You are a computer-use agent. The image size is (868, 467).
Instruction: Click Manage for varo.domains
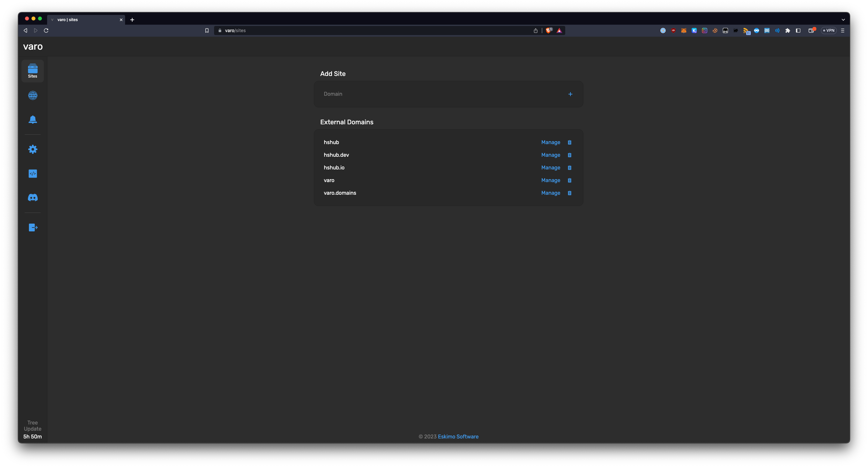(551, 193)
